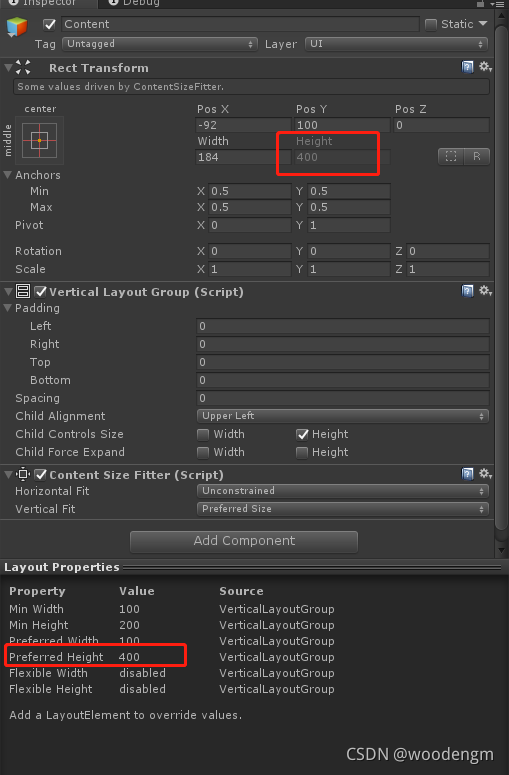Viewport: 509px width, 775px height.
Task: Click the Content GameObject cube icon
Action: click(17, 26)
